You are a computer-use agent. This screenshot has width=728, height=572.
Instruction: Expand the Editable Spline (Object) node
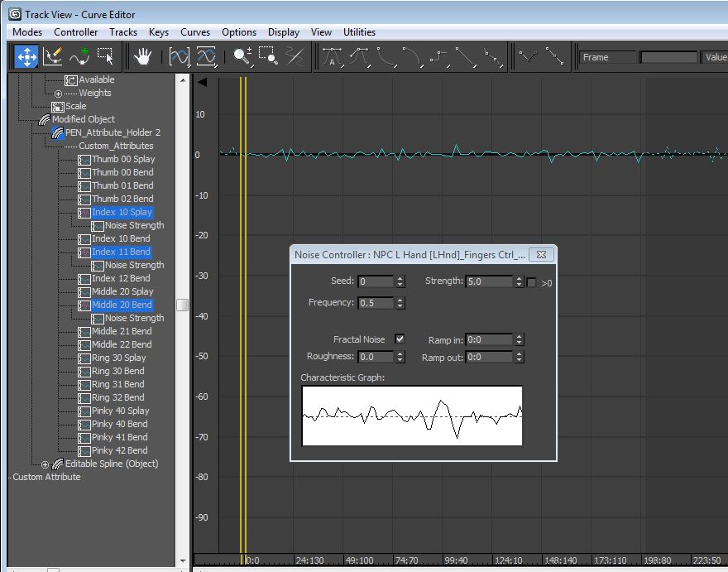[x=46, y=464]
